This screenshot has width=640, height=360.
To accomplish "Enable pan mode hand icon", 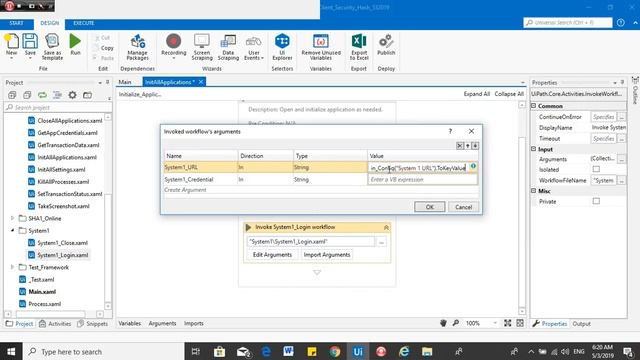I will coord(443,323).
